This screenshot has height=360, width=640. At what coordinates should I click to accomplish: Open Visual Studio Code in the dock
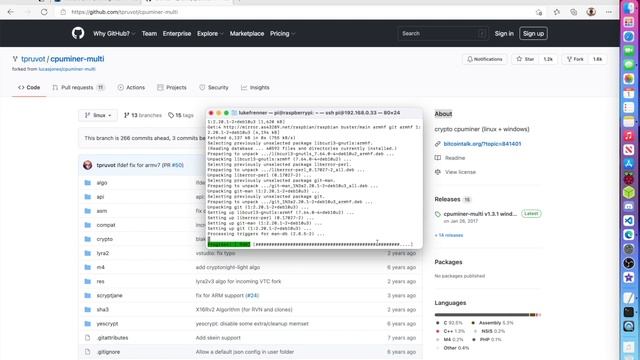tap(629, 220)
